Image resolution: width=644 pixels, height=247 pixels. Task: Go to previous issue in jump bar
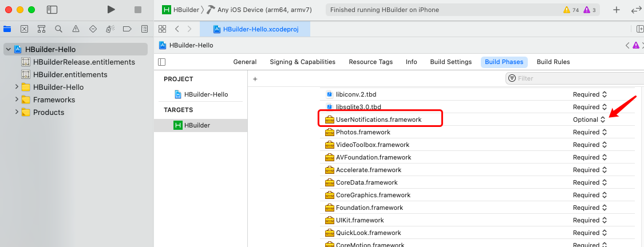[x=627, y=45]
